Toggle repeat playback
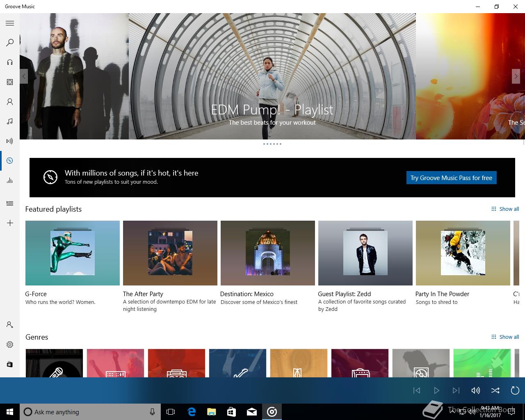The height and width of the screenshot is (420, 525). (x=515, y=390)
